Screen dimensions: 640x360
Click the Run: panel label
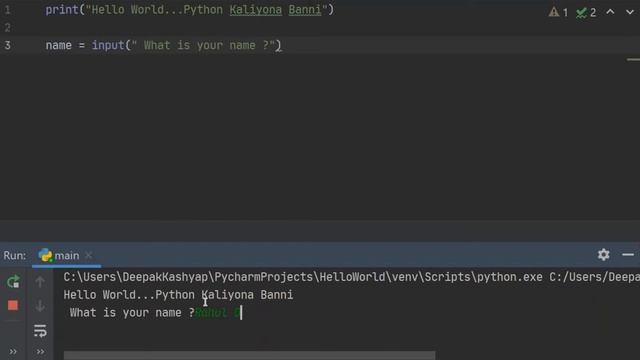[x=15, y=256]
